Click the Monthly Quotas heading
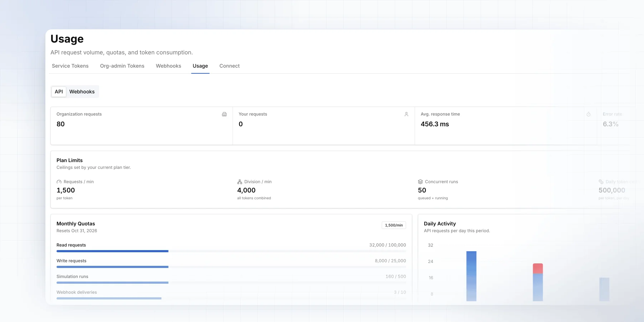644x322 pixels. (76, 224)
